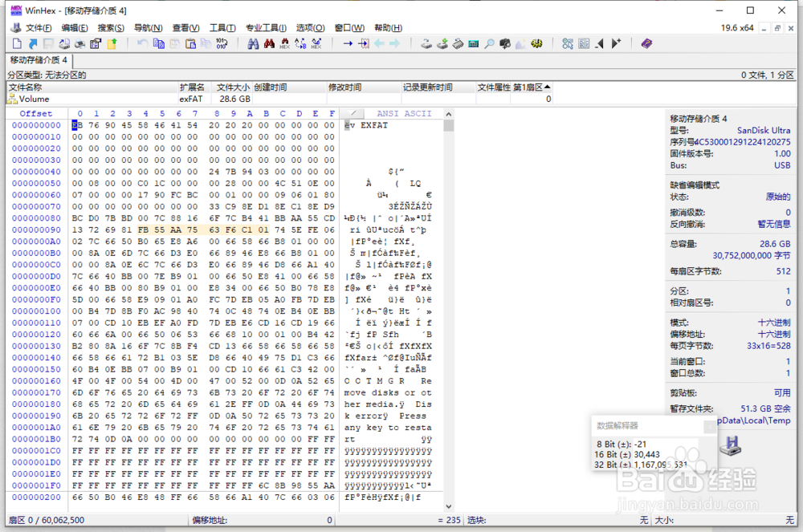Click the New file toolbar icon
Image resolution: width=803 pixels, height=532 pixels.
click(17, 44)
